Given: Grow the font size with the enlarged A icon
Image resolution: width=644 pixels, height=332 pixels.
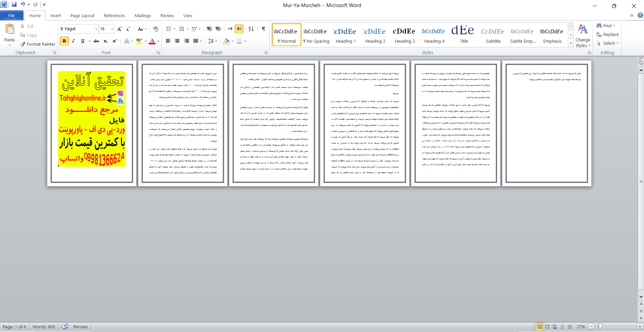Looking at the screenshot, I should pos(120,29).
